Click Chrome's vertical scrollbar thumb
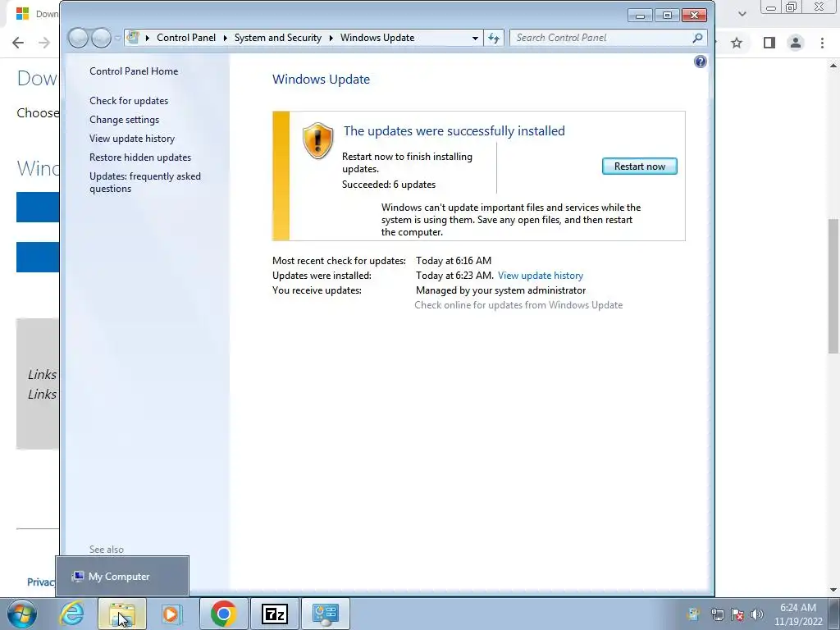The height and width of the screenshot is (630, 840). [x=833, y=286]
